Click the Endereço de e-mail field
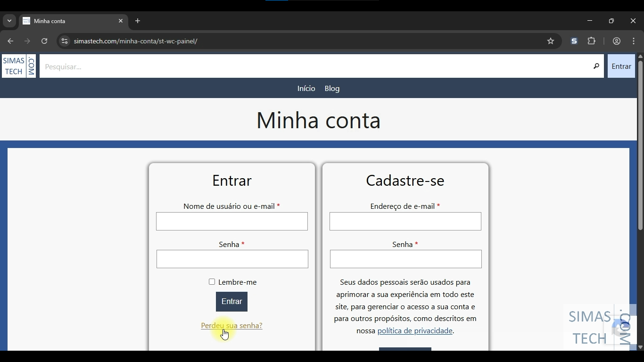This screenshot has height=362, width=644. pyautogui.click(x=405, y=221)
